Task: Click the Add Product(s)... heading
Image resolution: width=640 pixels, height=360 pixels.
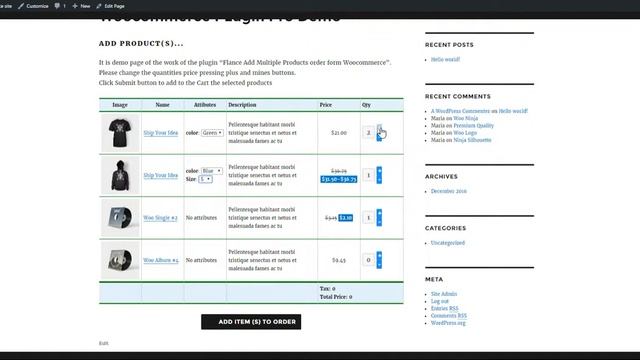Action: point(141,43)
